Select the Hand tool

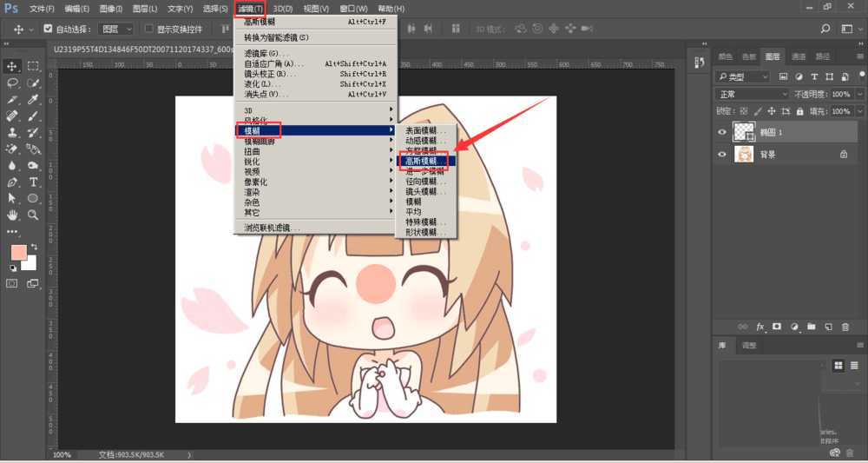13,215
